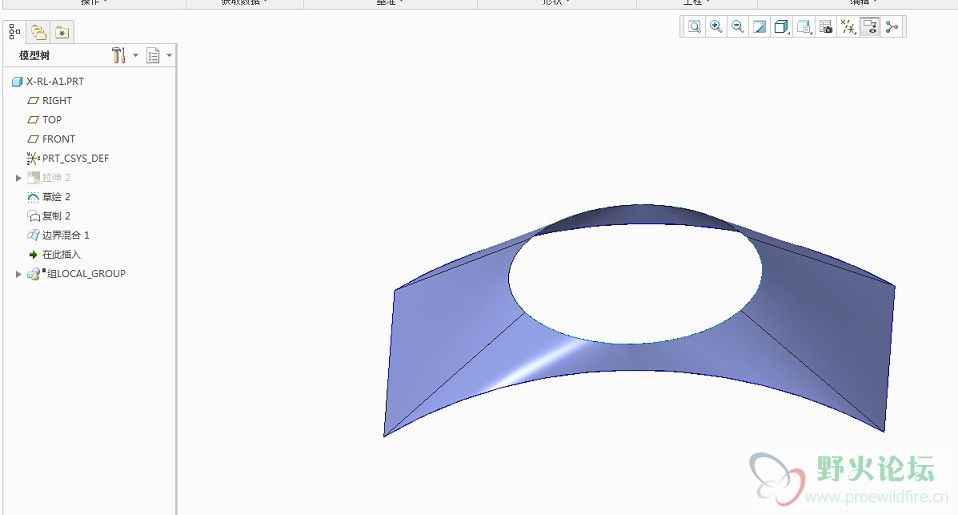Select the 复制 2 copy feature
The height and width of the screenshot is (515, 958).
(x=49, y=216)
